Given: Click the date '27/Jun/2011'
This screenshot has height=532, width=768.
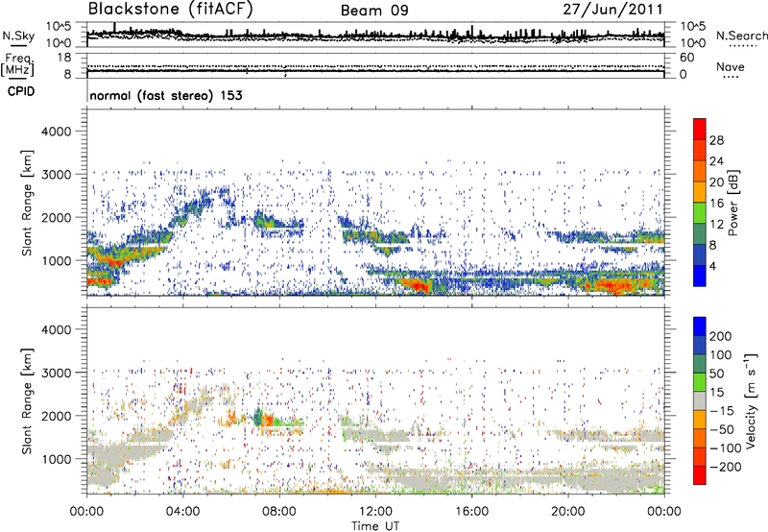Looking at the screenshot, I should click(x=612, y=10).
